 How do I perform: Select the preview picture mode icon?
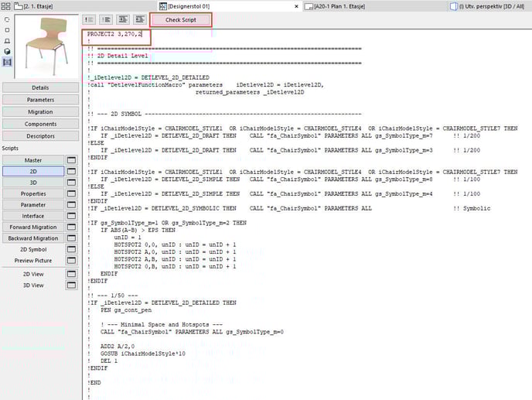tap(7, 62)
